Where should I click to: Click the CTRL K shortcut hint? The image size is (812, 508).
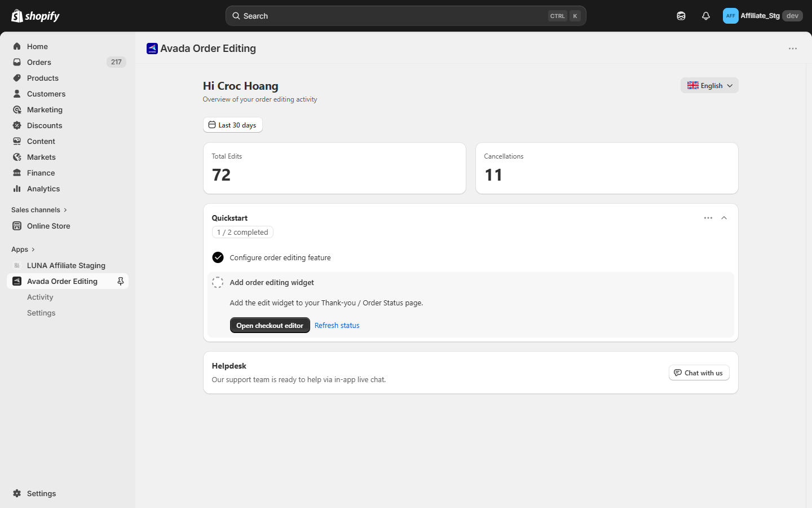click(564, 16)
